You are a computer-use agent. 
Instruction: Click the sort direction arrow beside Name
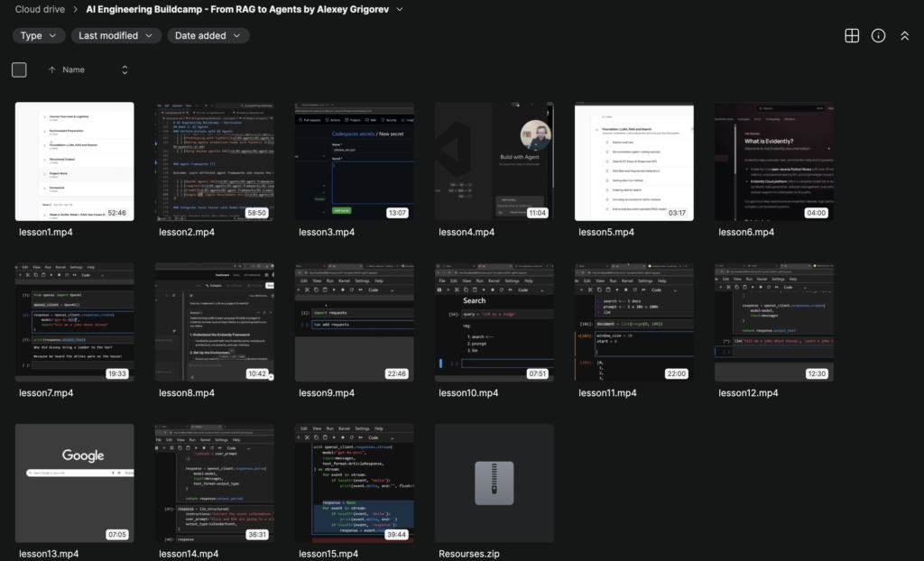click(51, 69)
